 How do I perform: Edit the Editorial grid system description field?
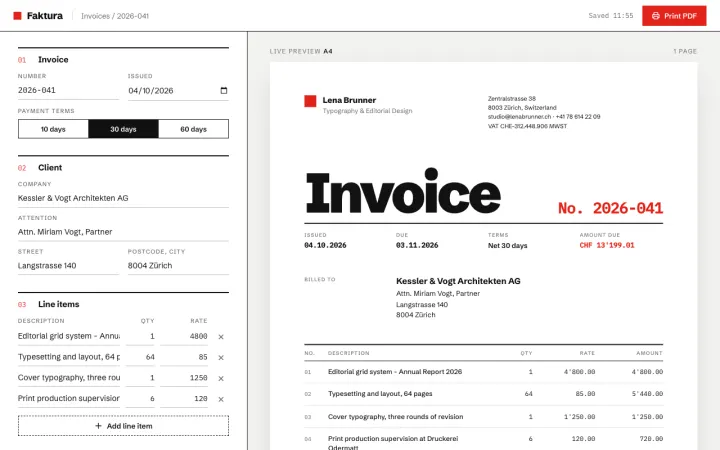tap(69, 336)
